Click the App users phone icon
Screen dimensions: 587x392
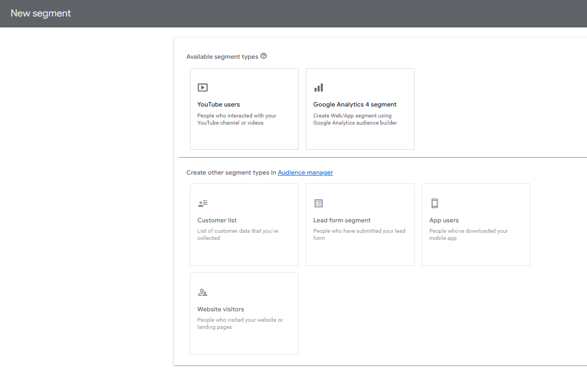435,203
